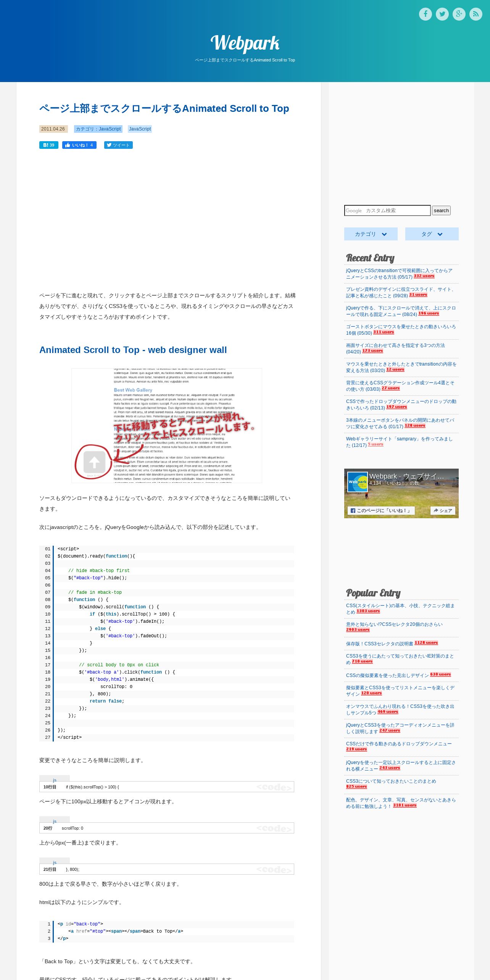Click the Hatena bookmark B! 39 button
This screenshot has height=980, width=490.
click(49, 145)
